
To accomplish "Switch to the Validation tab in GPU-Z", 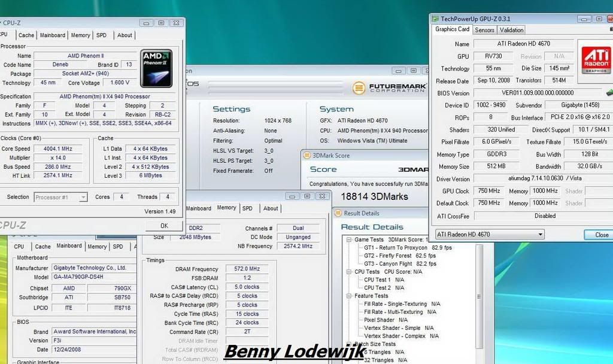I will (x=511, y=30).
